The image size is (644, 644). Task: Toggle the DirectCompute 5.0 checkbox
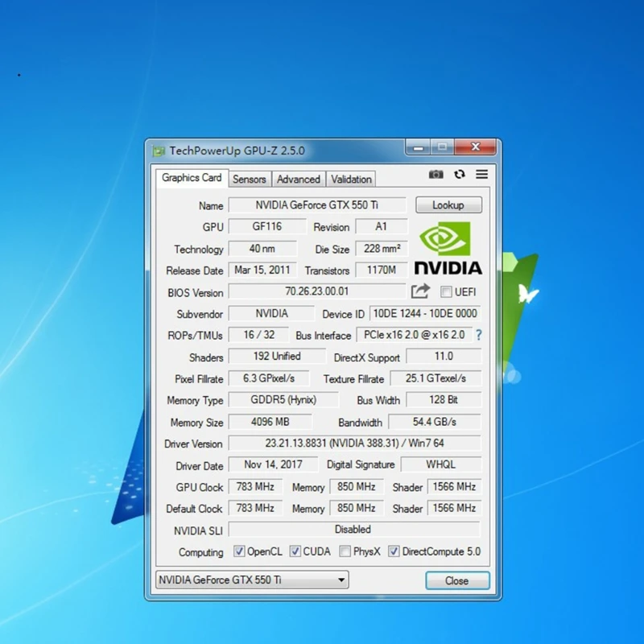tap(394, 551)
